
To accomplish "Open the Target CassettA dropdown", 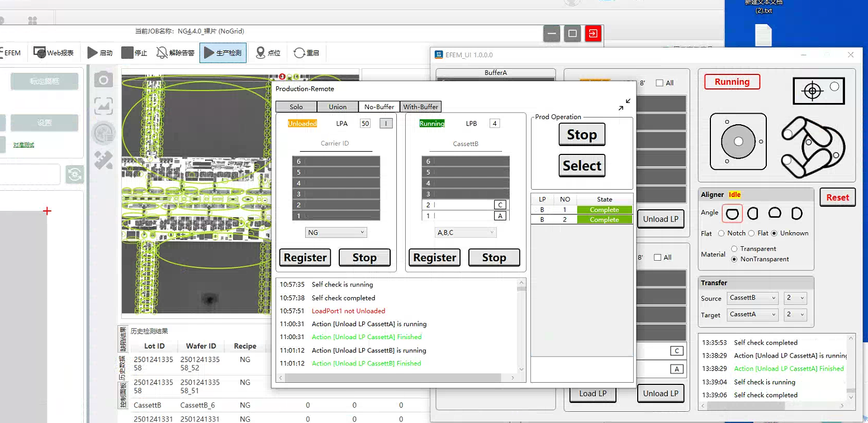I will [x=752, y=314].
